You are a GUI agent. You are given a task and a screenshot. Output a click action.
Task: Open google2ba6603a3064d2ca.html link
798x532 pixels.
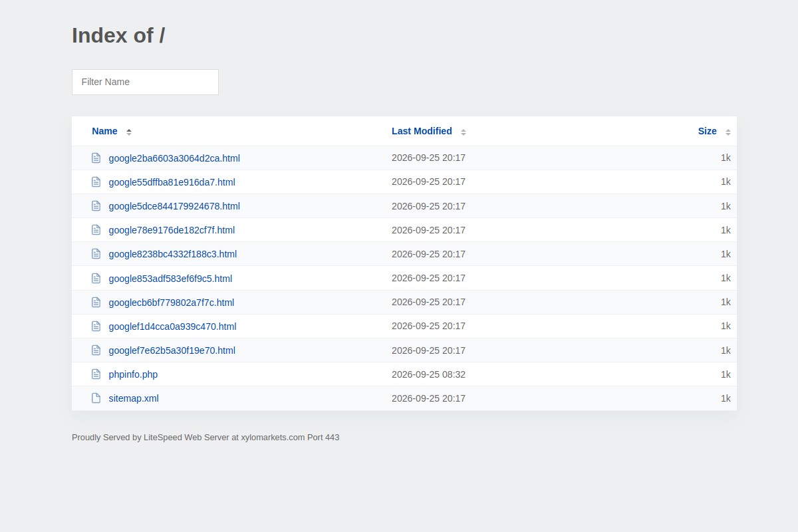[x=174, y=158]
